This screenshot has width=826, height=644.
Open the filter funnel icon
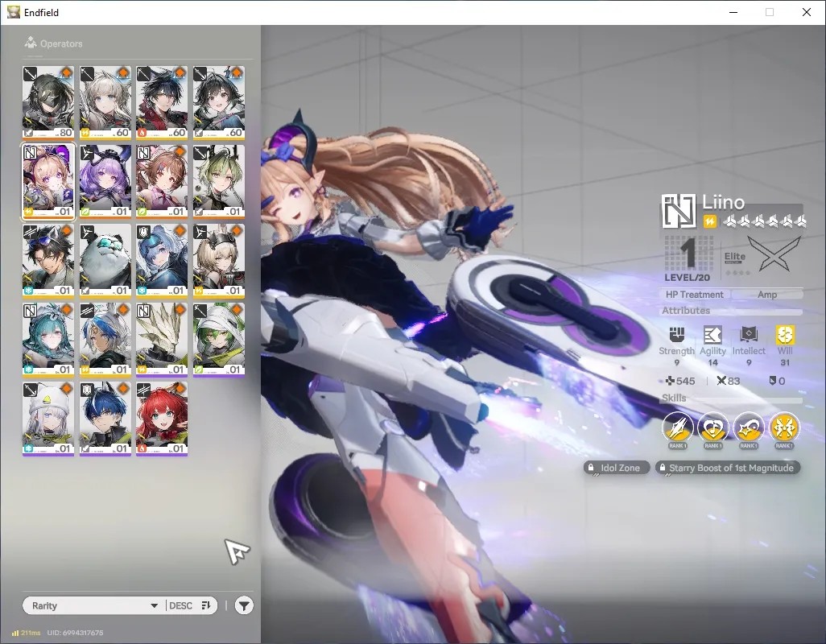[243, 605]
